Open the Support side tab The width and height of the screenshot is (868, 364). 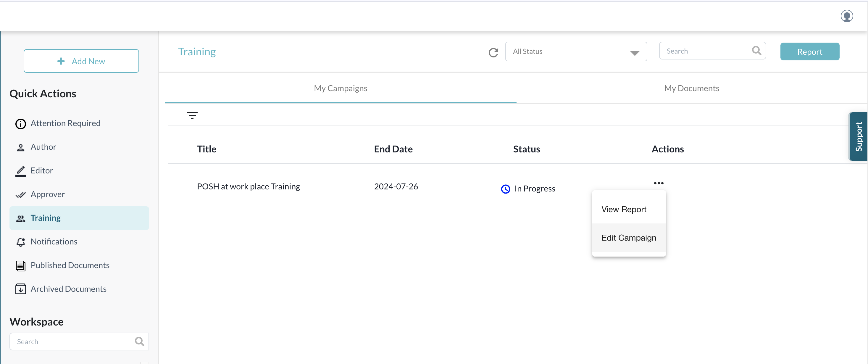pos(858,136)
